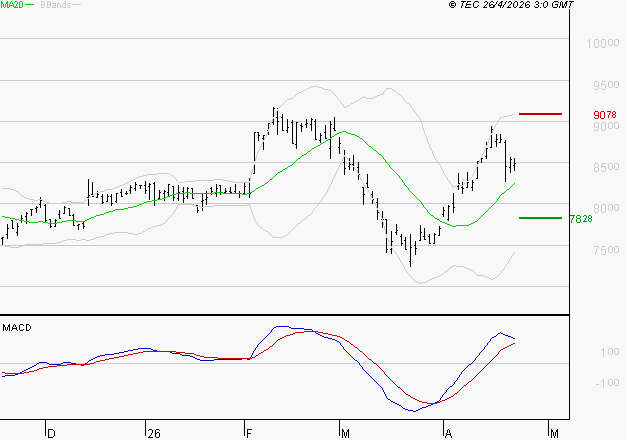Click the F month marker on time axis
The width and height of the screenshot is (627, 440).
(249, 434)
